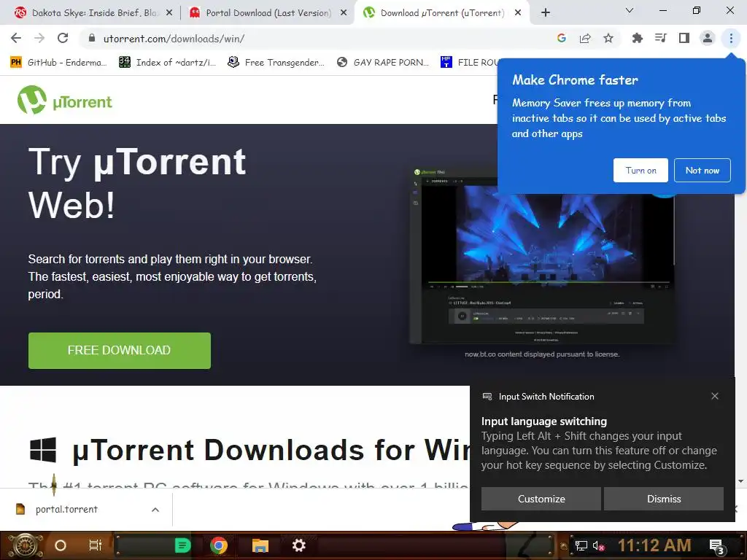Image resolution: width=747 pixels, height=560 pixels.
Task: Switch to the Portal Download (Last Version) tab
Action: (268, 13)
